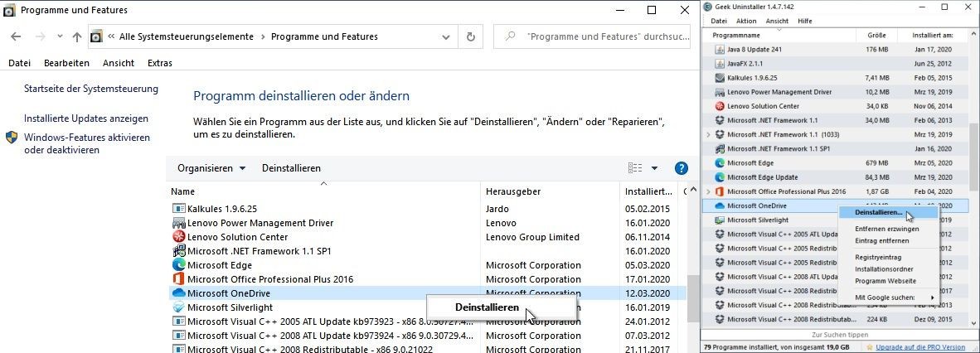Click the shield icon next to Windows-Features
980x353 pixels.
click(x=12, y=138)
